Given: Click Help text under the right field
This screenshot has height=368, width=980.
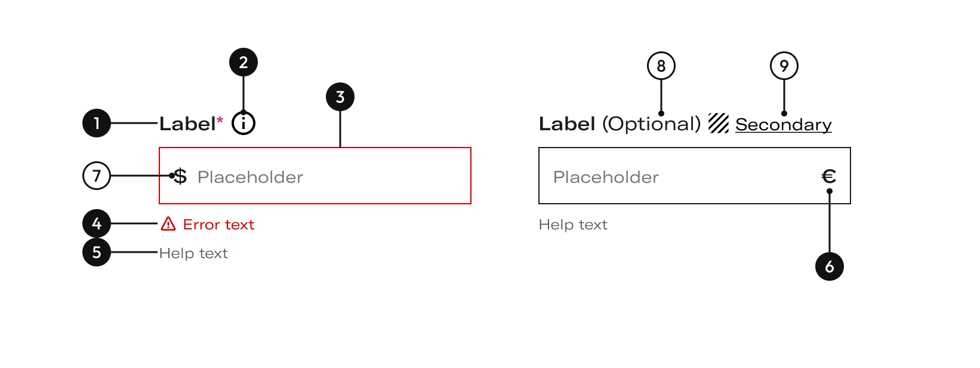Looking at the screenshot, I should pyautogui.click(x=573, y=225).
